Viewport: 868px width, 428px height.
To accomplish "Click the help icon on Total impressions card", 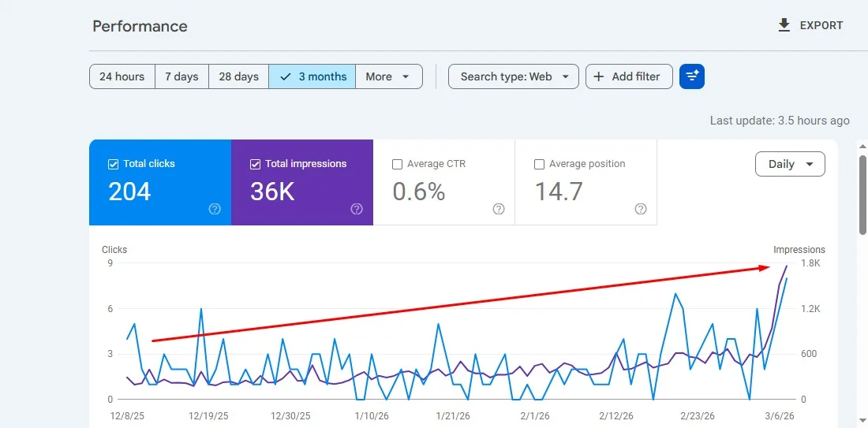I will tap(357, 209).
